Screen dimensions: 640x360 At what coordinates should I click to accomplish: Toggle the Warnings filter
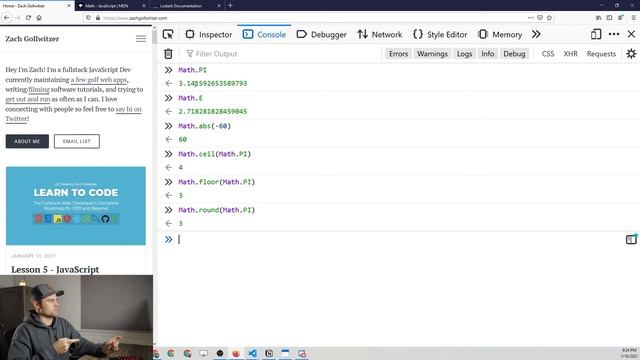click(x=432, y=53)
